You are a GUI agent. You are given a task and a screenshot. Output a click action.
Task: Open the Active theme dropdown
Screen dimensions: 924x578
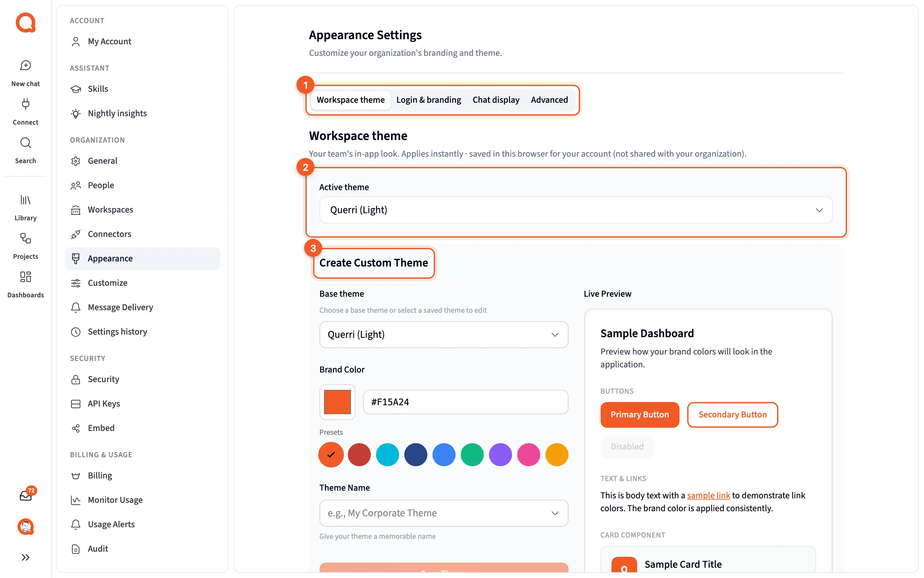tap(576, 210)
